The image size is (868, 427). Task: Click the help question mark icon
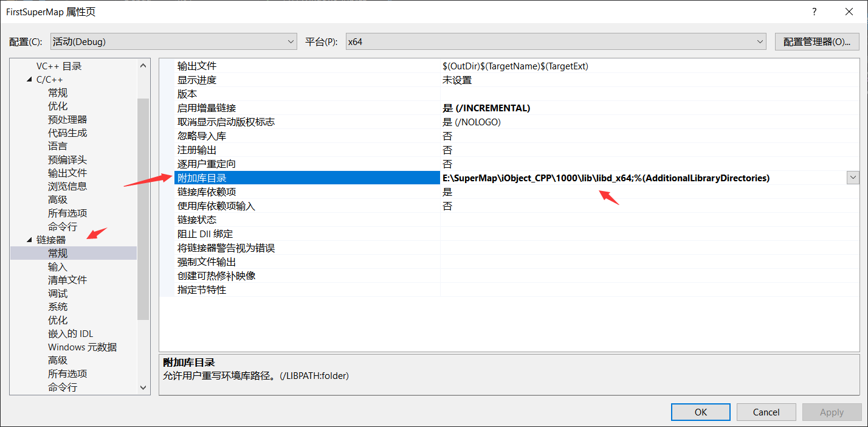pos(814,11)
